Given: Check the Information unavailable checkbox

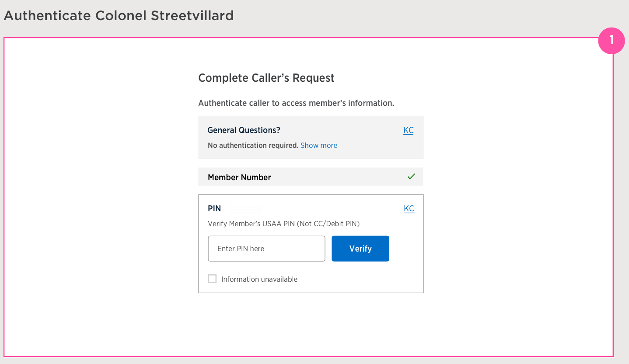Looking at the screenshot, I should tap(212, 279).
